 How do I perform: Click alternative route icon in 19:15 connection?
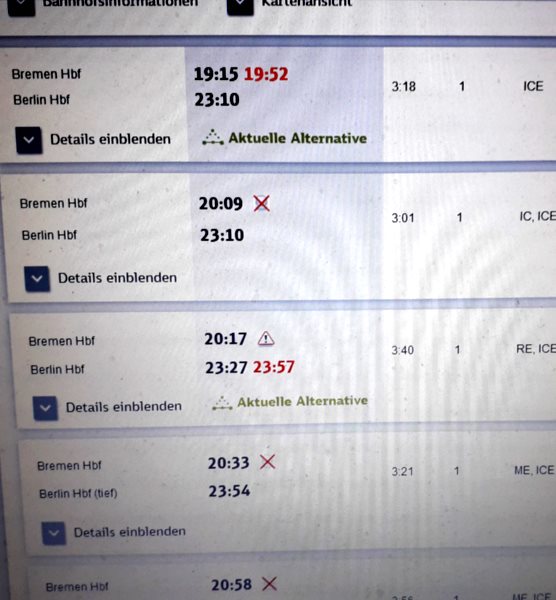coord(213,137)
